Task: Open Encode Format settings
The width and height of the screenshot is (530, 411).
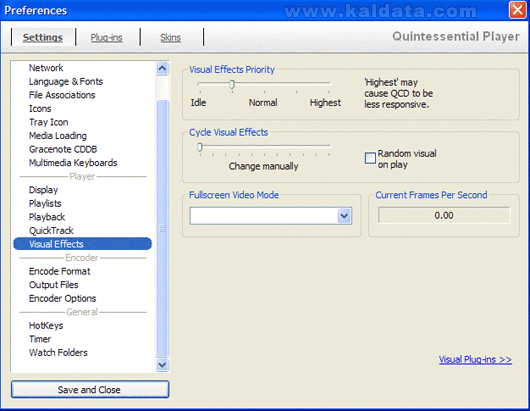Action: click(x=59, y=271)
